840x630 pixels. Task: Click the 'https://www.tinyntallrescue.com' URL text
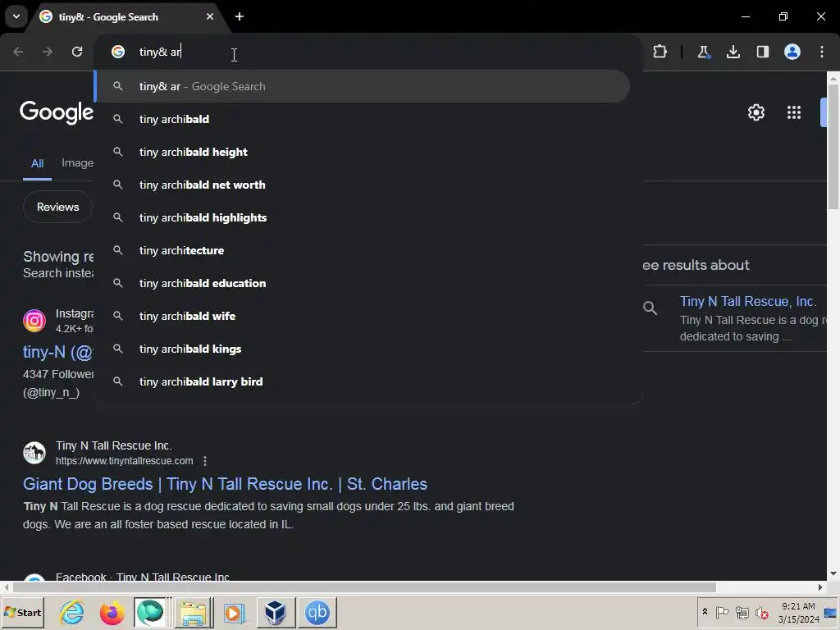click(125, 461)
